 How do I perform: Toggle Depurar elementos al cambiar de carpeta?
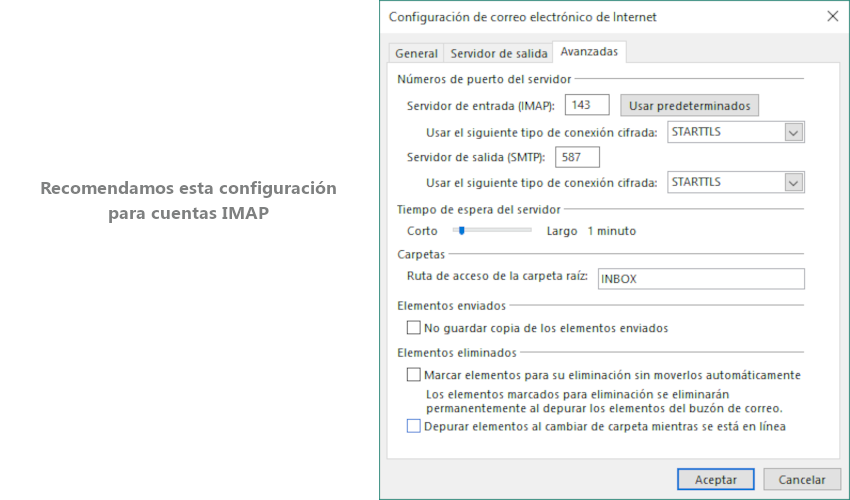point(414,426)
